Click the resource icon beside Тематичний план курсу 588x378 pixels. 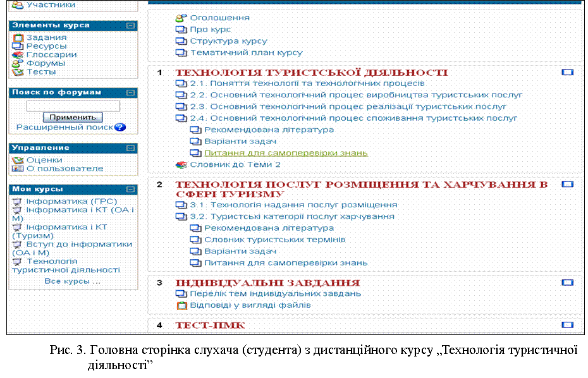[181, 52]
